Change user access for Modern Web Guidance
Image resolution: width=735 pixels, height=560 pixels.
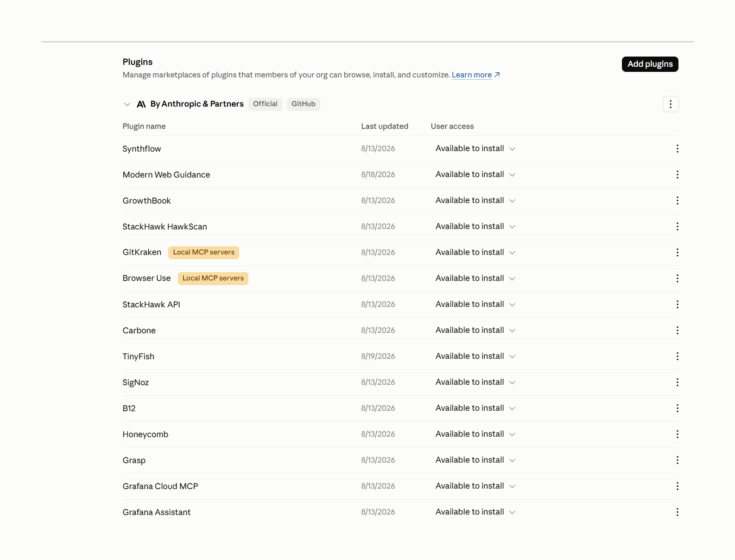click(x=475, y=175)
